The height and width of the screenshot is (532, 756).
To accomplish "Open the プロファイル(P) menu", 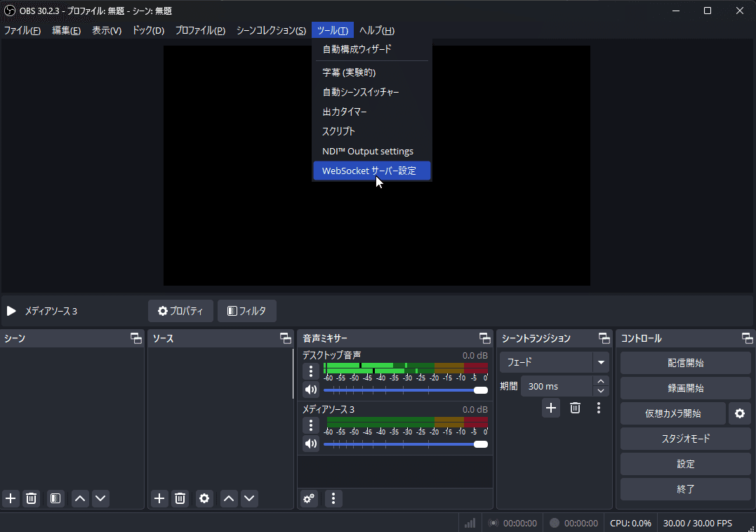I will click(200, 30).
